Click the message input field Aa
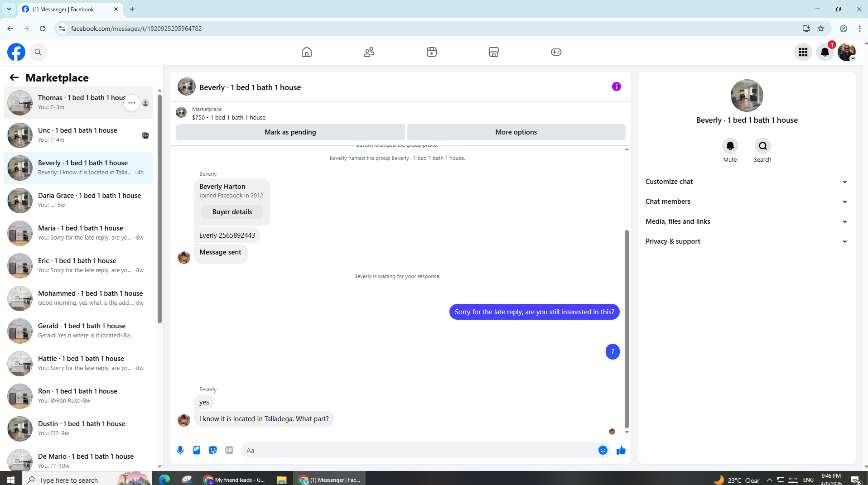The height and width of the screenshot is (485, 868). (419, 450)
